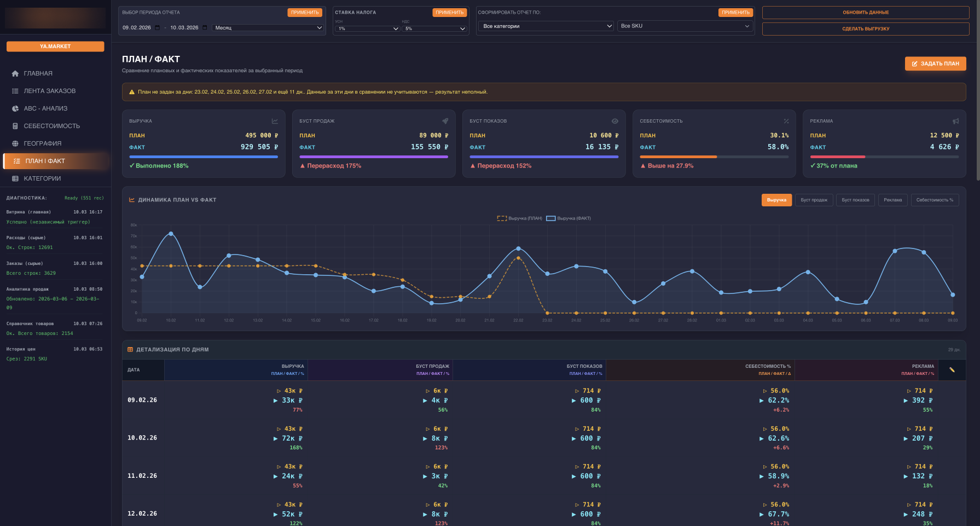Viewport: 980px width, 526px height.
Task: Click the ЗАДАТЬ ПЛАН button
Action: (935, 63)
